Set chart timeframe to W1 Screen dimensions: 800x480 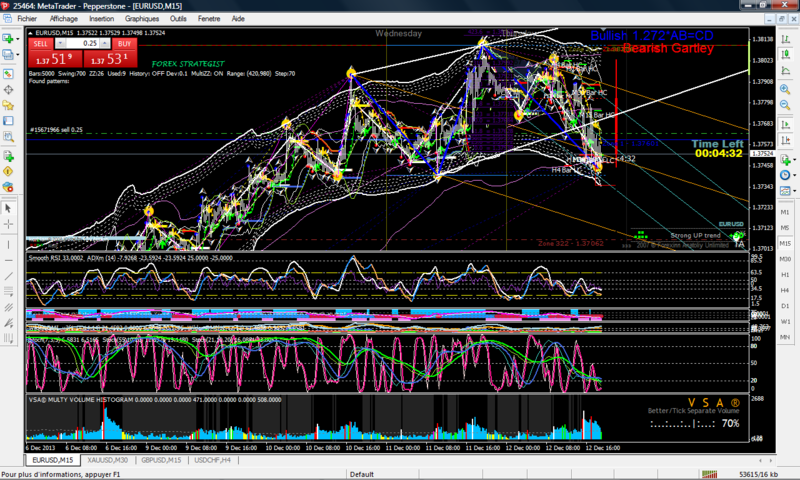[x=785, y=321]
